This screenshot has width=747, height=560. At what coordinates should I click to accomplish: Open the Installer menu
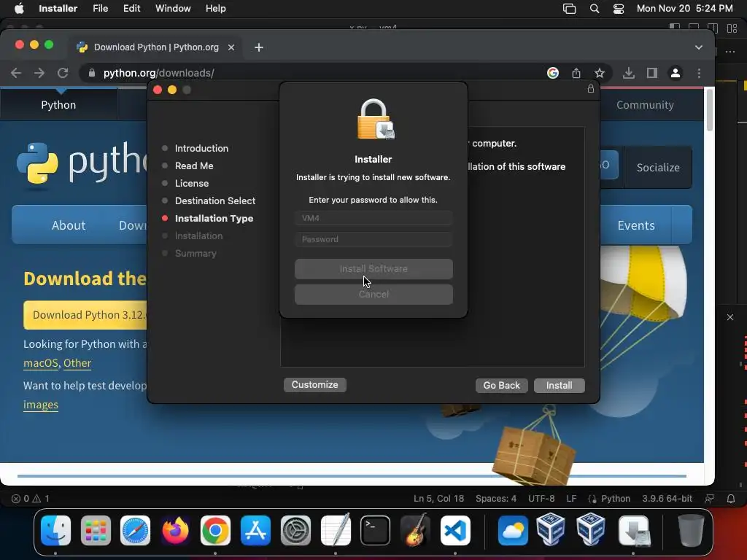click(x=58, y=9)
